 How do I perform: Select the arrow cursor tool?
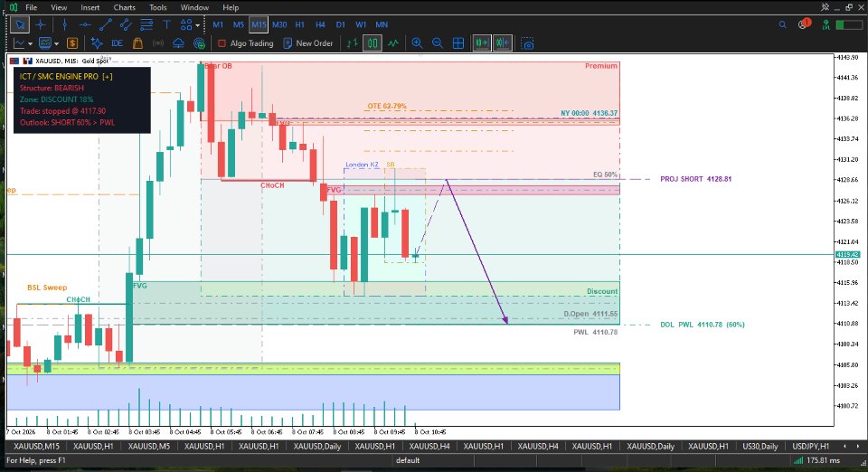(20, 25)
